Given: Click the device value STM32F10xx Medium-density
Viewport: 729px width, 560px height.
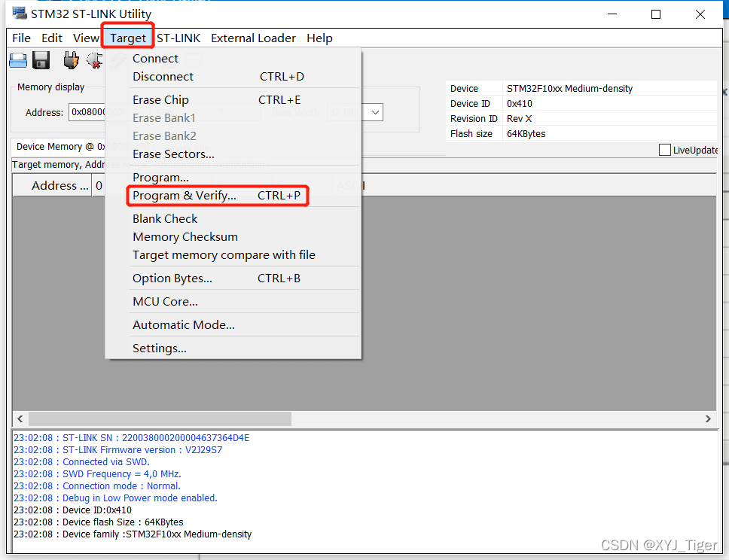Looking at the screenshot, I should [x=569, y=88].
